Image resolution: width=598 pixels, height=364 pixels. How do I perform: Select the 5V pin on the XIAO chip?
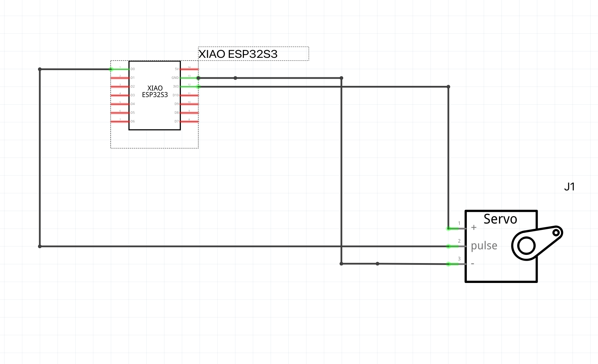click(189, 69)
